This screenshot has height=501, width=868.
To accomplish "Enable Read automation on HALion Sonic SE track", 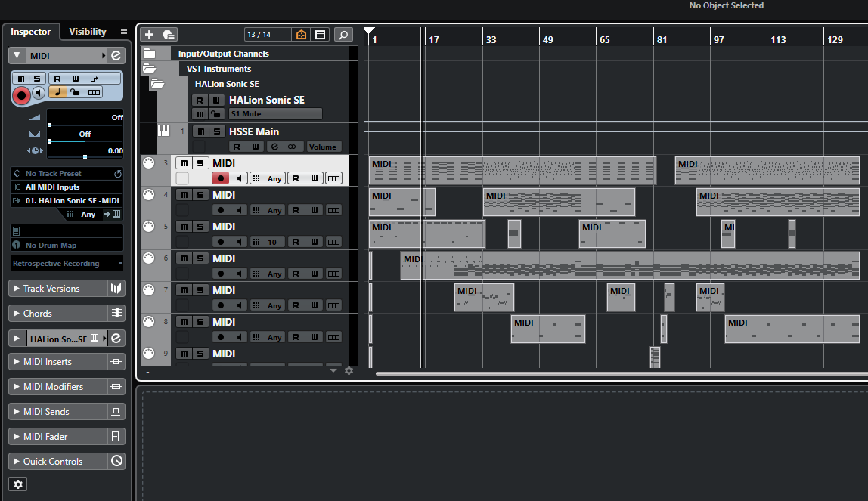I will tap(200, 100).
